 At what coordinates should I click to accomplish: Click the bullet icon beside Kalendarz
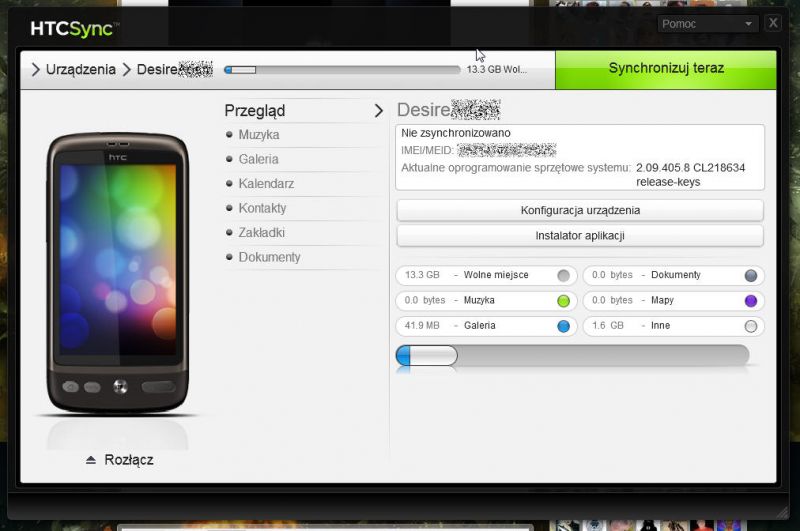[229, 184]
